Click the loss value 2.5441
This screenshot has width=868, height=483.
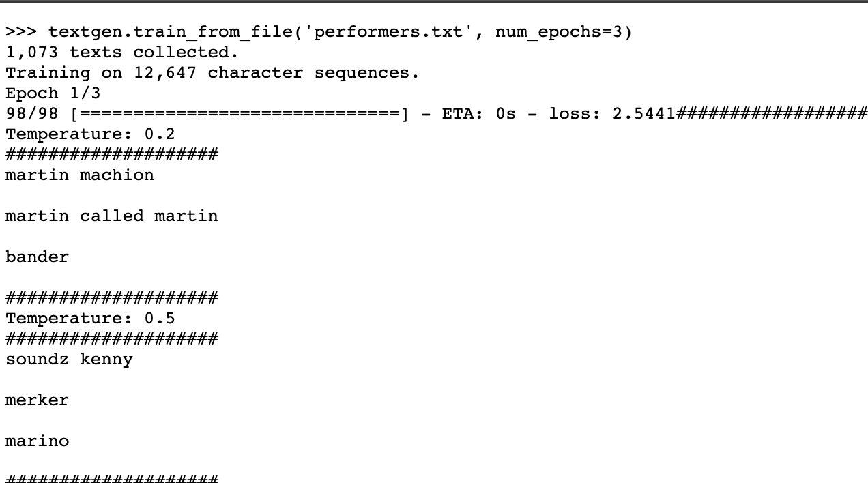coord(644,114)
